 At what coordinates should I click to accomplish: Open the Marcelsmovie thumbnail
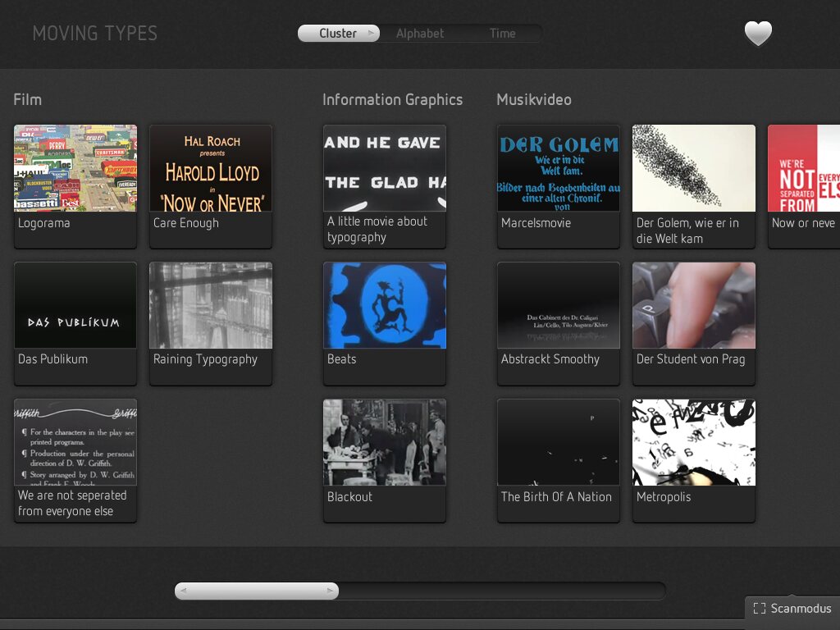pyautogui.click(x=559, y=168)
